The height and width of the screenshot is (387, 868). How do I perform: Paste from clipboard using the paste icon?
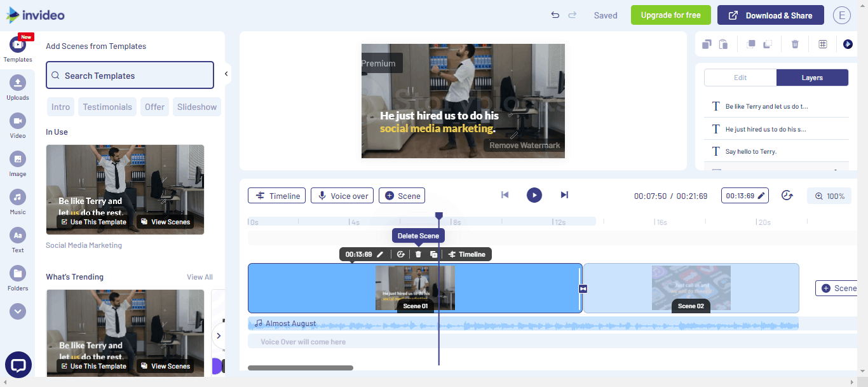click(x=723, y=44)
